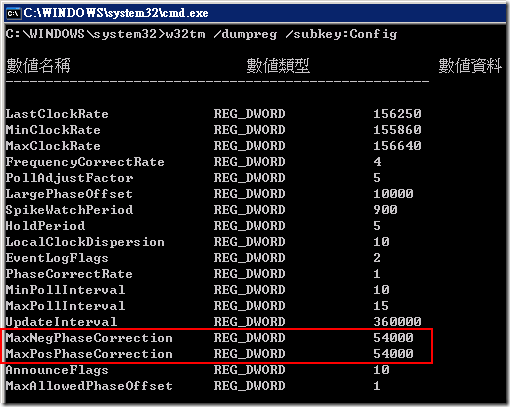The height and width of the screenshot is (407, 510).
Task: Click the MinClockRate value 155860
Action: 397,130
